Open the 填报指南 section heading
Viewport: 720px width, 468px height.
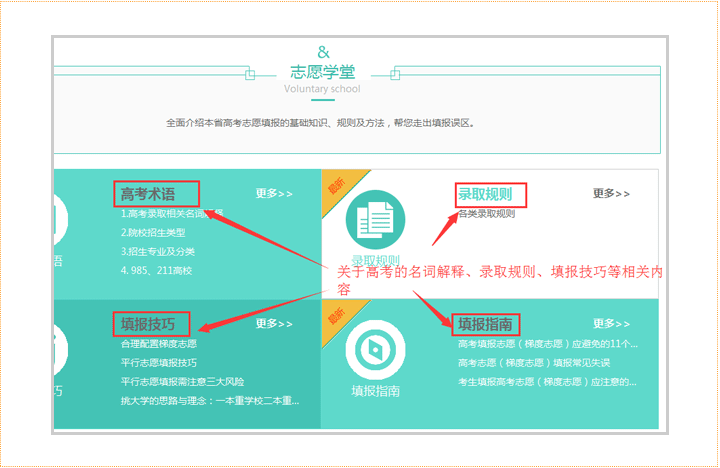pyautogui.click(x=485, y=324)
